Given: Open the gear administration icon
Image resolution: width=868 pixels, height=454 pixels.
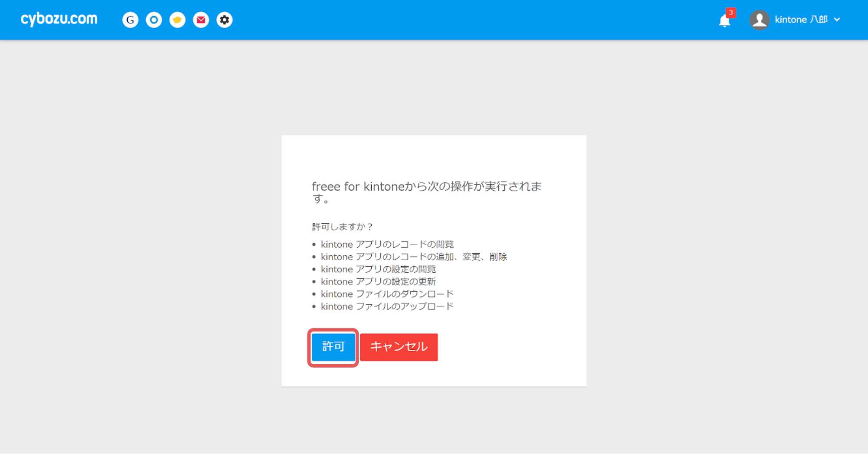Looking at the screenshot, I should pyautogui.click(x=224, y=20).
